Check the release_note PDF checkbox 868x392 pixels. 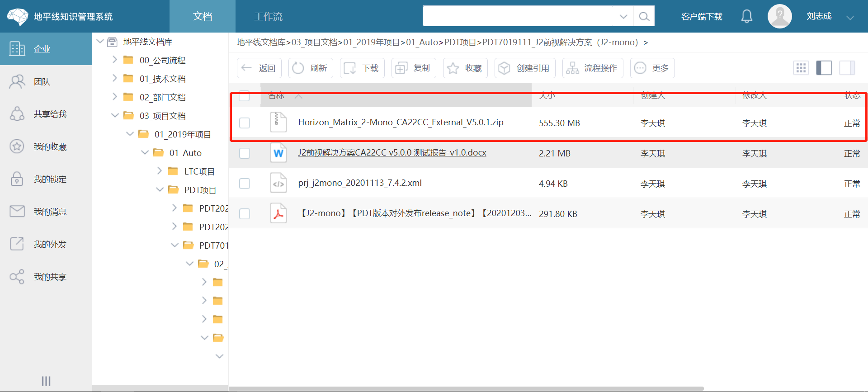click(x=245, y=214)
